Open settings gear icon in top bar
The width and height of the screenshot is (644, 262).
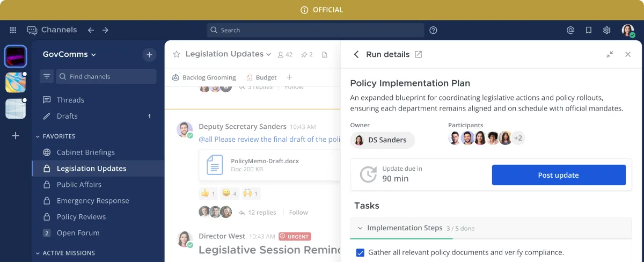tap(607, 30)
